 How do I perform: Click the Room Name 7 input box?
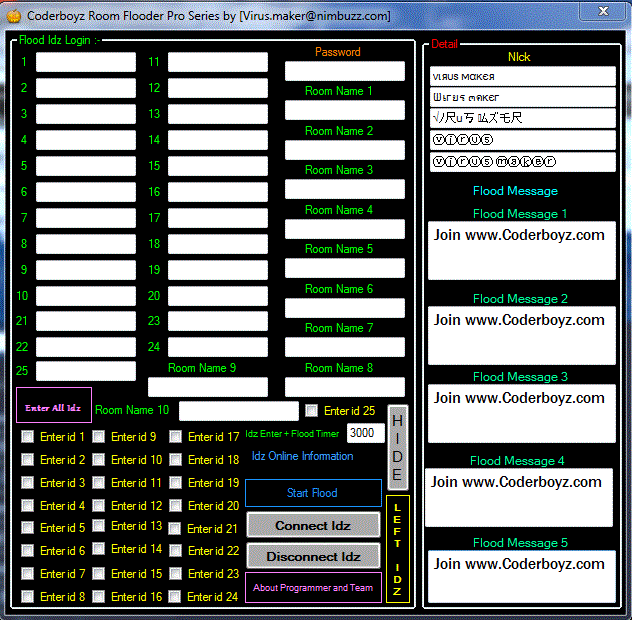(x=345, y=347)
